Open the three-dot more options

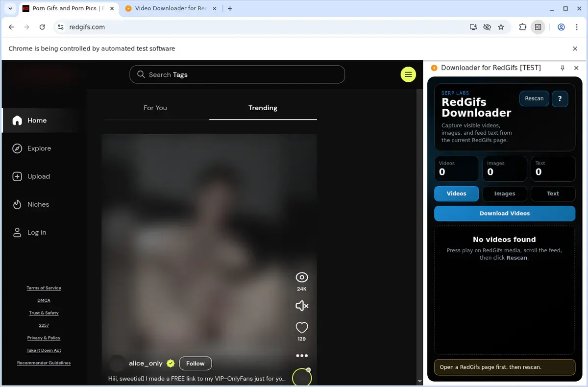point(302,356)
